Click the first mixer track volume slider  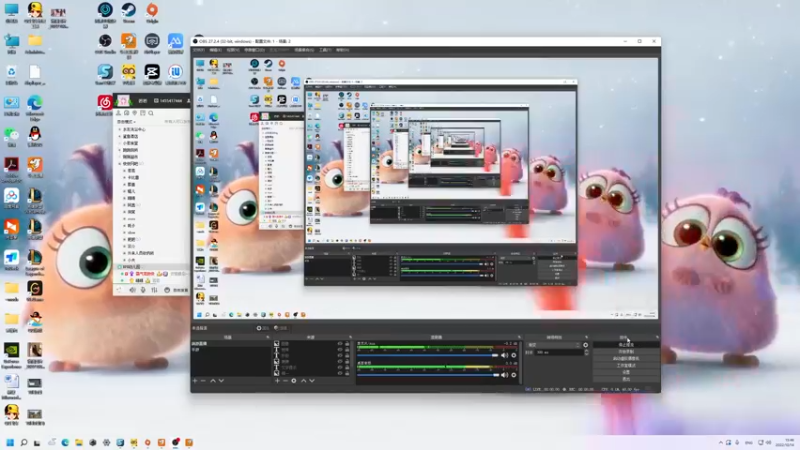click(428, 355)
